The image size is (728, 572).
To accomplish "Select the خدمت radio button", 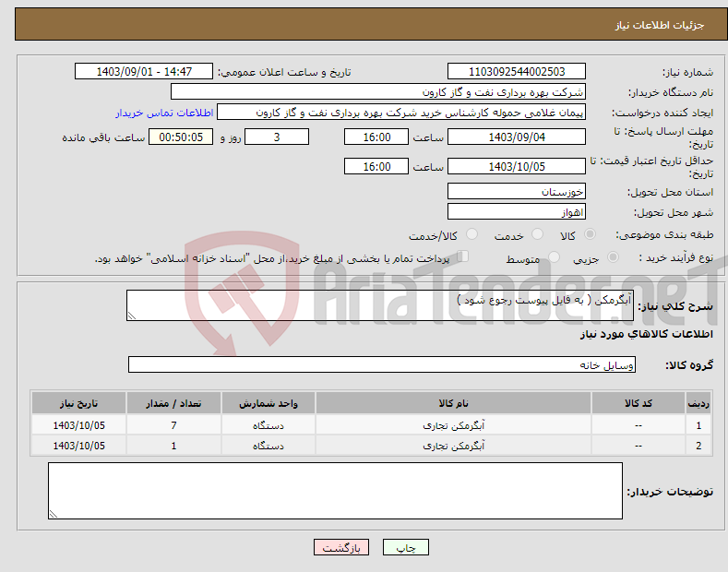I will 537,234.
